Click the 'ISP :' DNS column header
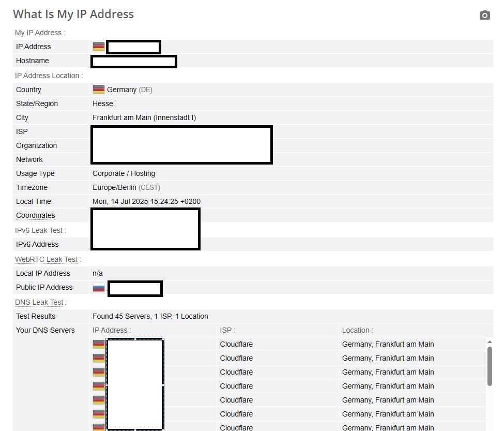The image size is (504, 431). click(227, 330)
